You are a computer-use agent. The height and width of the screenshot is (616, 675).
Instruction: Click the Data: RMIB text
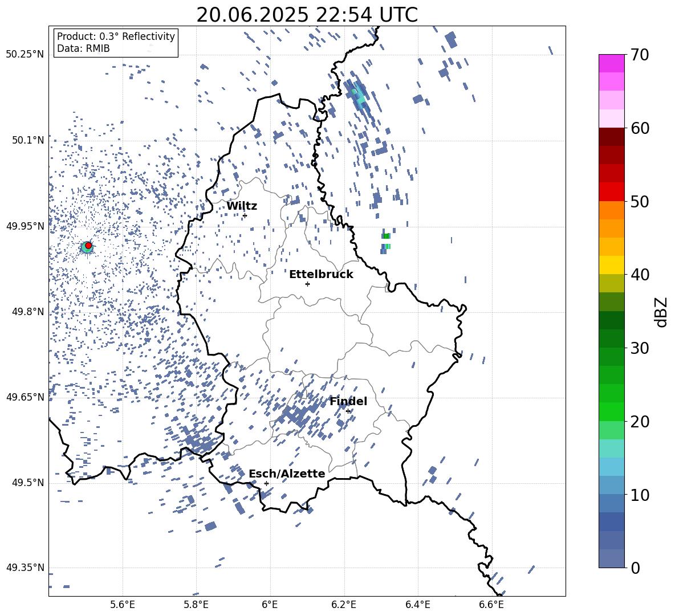(83, 48)
